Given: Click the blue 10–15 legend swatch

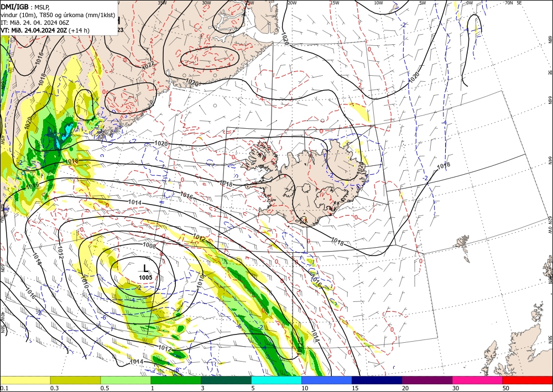Looking at the screenshot, I should [327, 380].
